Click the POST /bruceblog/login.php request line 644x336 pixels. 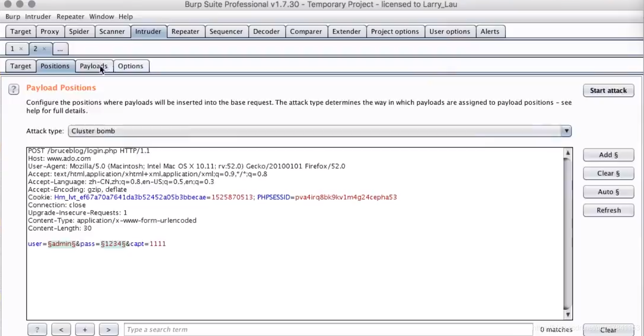pos(89,151)
